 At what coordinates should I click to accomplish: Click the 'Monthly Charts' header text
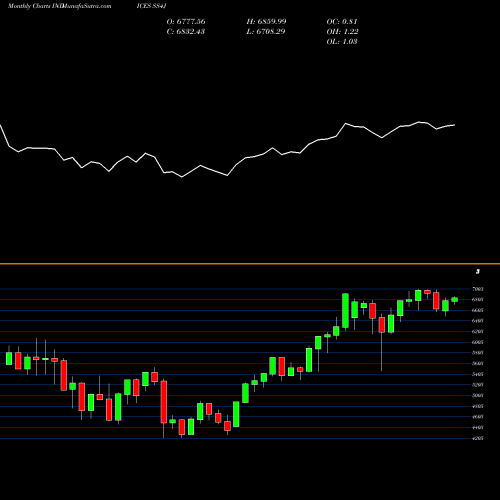pos(29,6)
